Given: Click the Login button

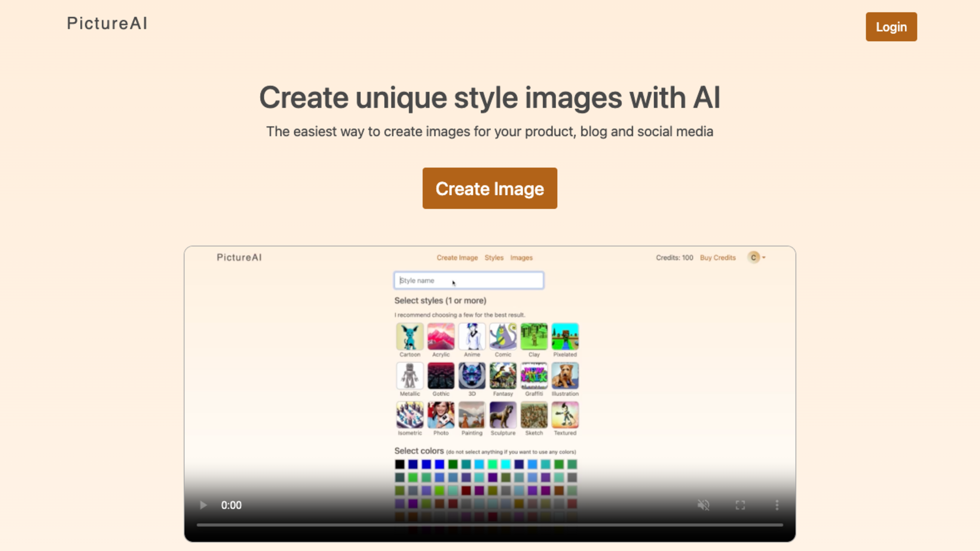Looking at the screenshot, I should [x=891, y=27].
